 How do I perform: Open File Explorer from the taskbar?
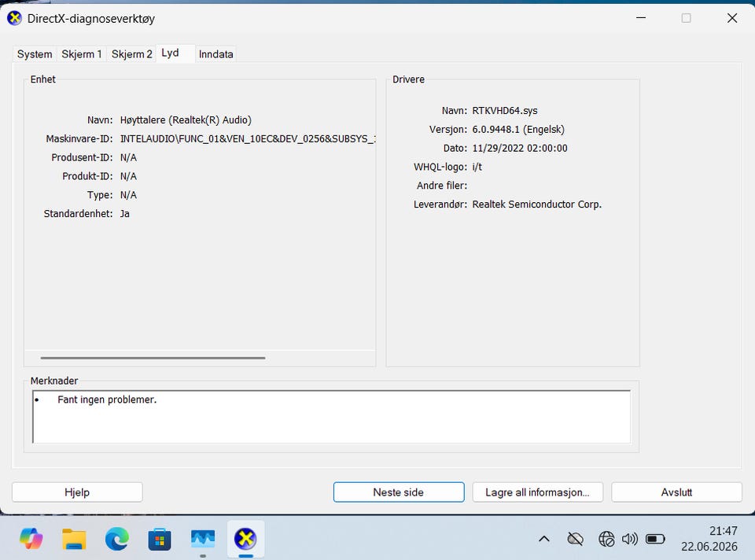[74, 538]
